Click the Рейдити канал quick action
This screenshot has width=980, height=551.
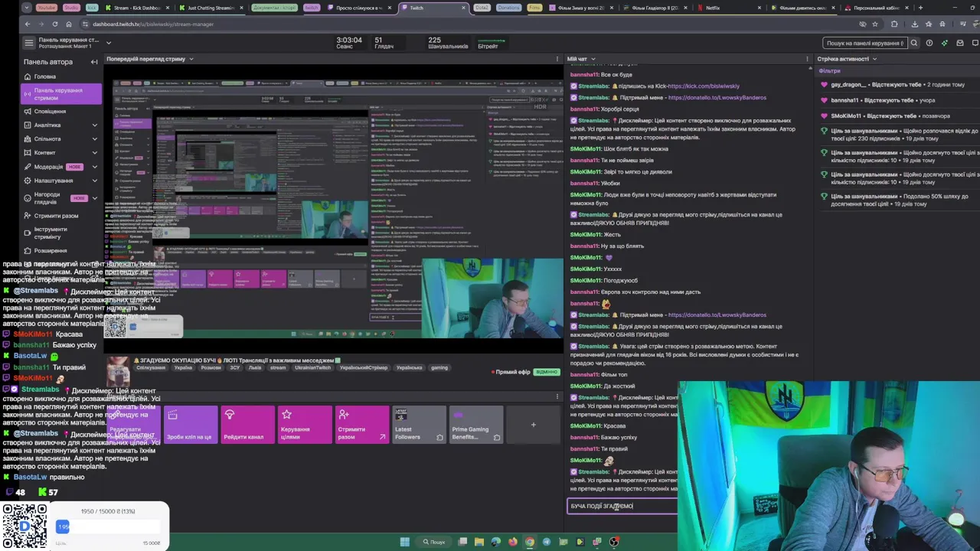point(247,425)
